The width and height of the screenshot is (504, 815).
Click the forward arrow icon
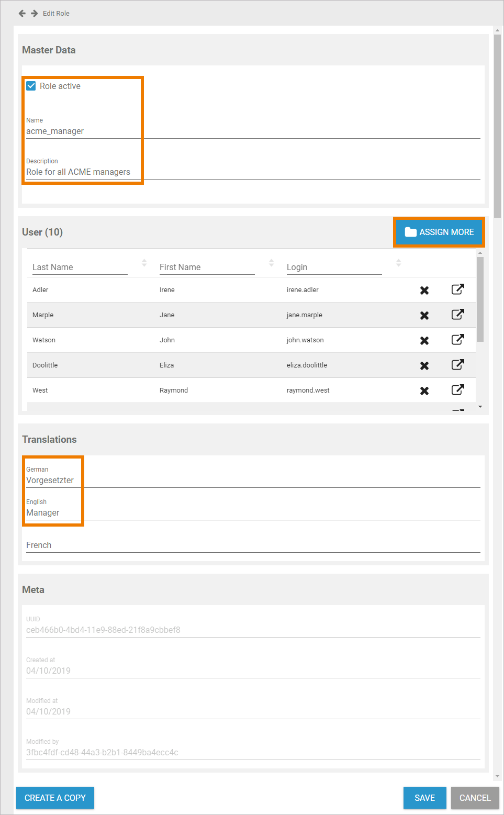click(x=34, y=14)
